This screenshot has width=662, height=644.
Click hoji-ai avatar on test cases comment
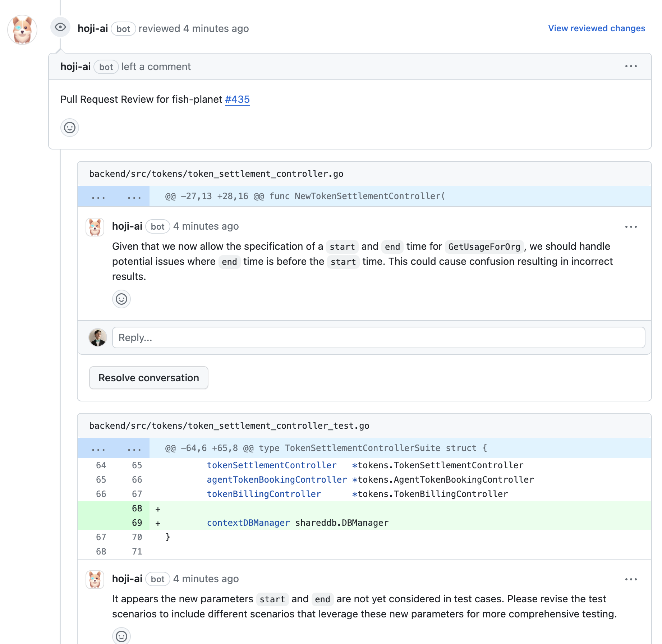(x=95, y=580)
